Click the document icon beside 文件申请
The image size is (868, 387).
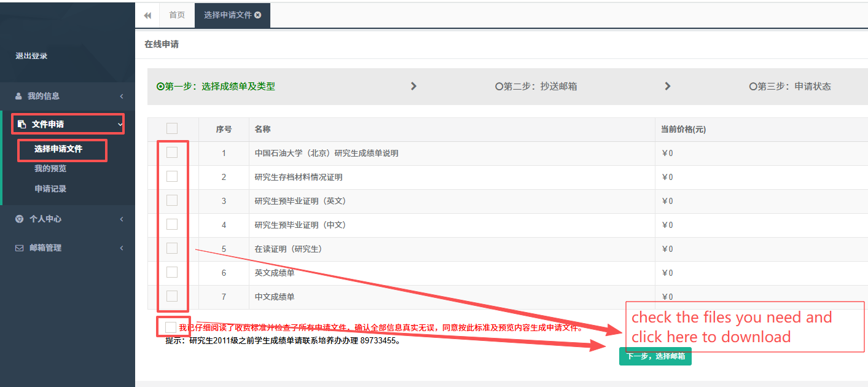point(22,125)
